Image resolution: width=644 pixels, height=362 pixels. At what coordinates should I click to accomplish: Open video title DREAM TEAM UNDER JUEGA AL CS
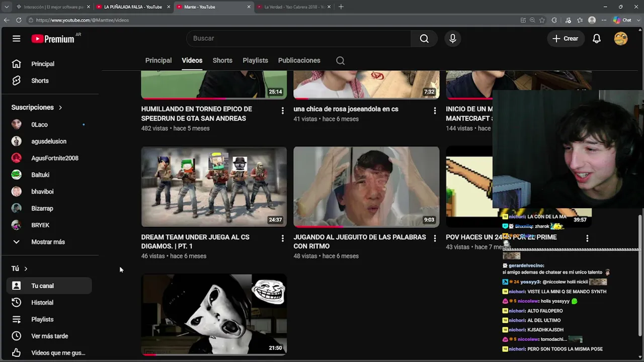tap(196, 242)
